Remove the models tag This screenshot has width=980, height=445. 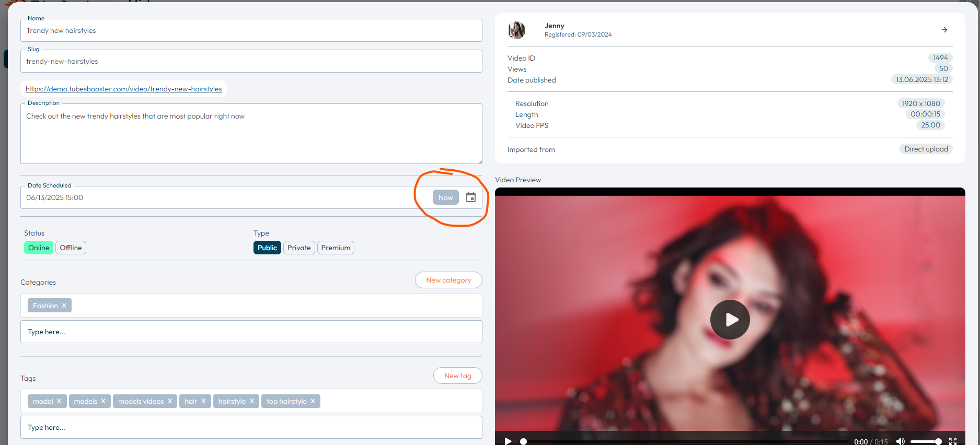(x=103, y=401)
